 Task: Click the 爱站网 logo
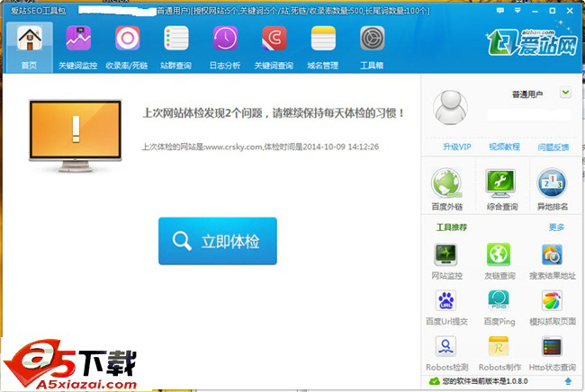coord(533,42)
